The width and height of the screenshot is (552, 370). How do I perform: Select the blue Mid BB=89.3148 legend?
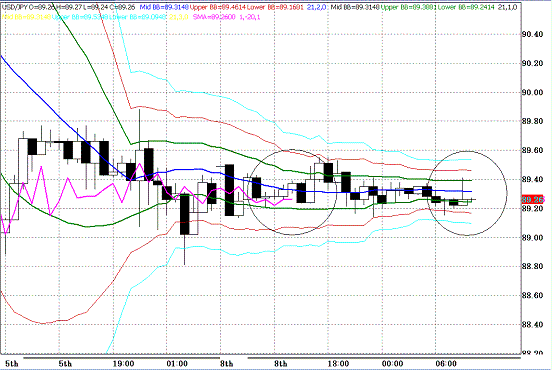tap(164, 7)
